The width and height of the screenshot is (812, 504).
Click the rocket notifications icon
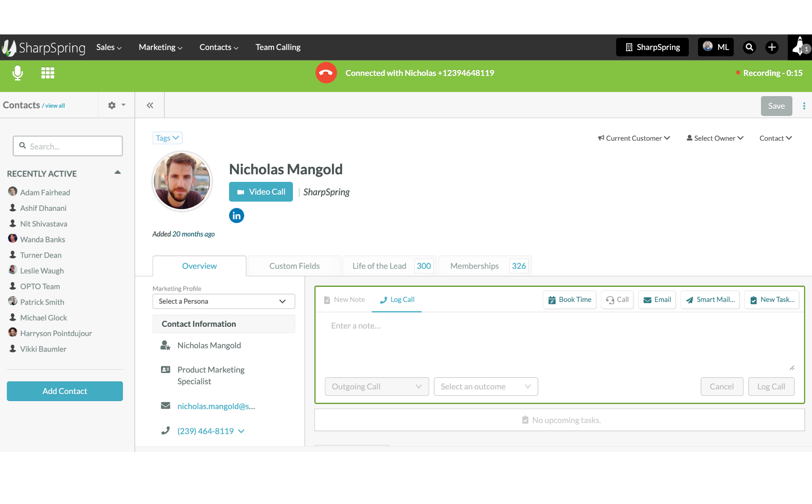coord(799,47)
